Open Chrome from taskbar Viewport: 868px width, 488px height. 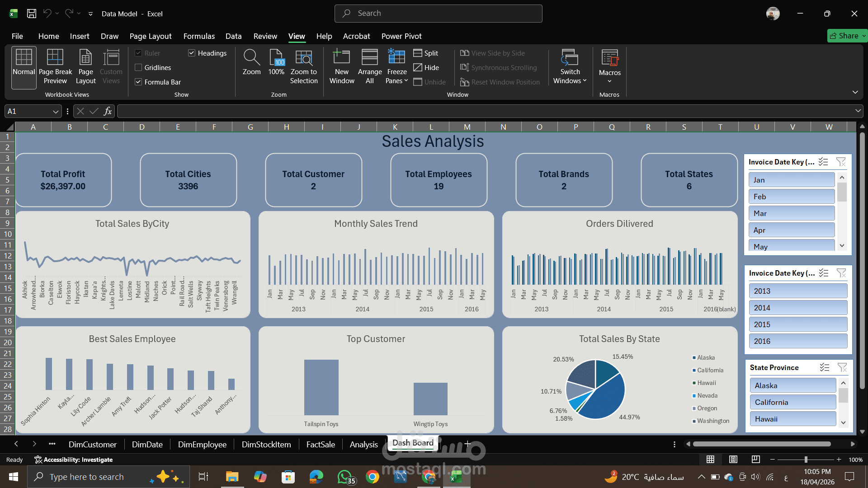373,477
